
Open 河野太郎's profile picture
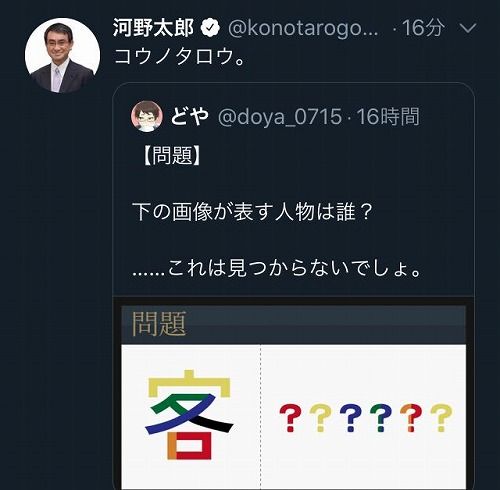click(62, 55)
